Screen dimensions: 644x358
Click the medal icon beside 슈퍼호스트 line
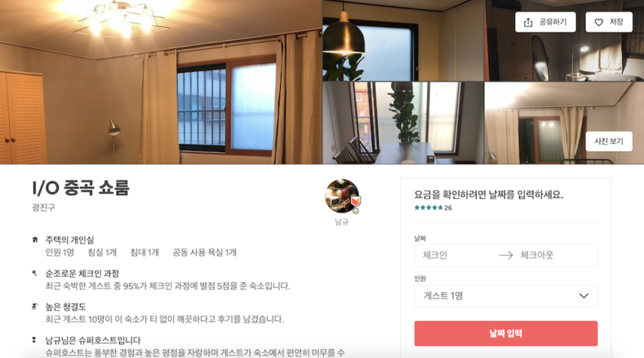[x=34, y=340]
